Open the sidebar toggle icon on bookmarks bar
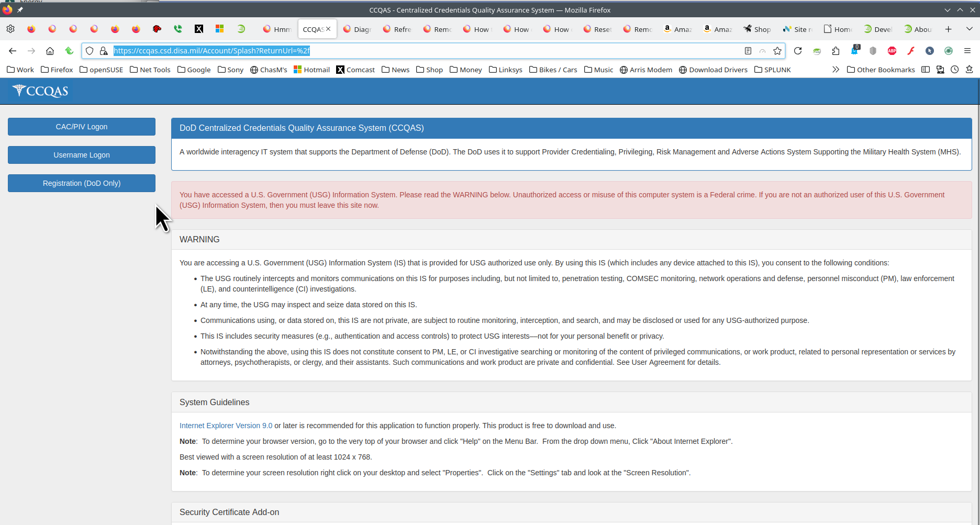The image size is (980, 525). (926, 70)
